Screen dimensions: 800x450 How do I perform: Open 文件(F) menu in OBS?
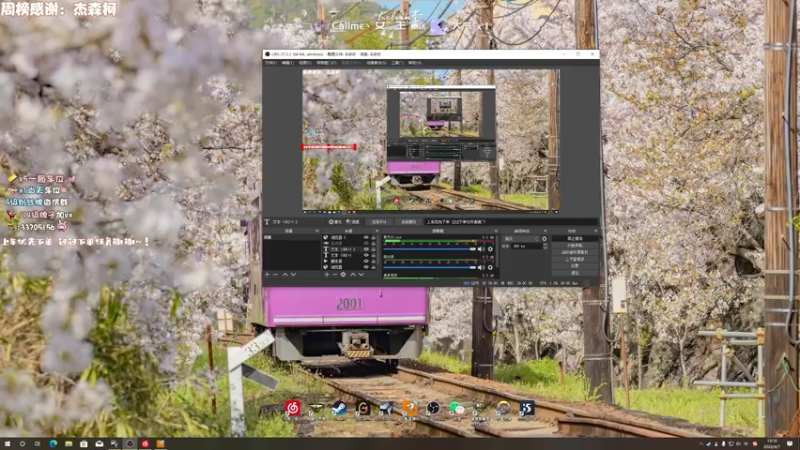[x=271, y=63]
